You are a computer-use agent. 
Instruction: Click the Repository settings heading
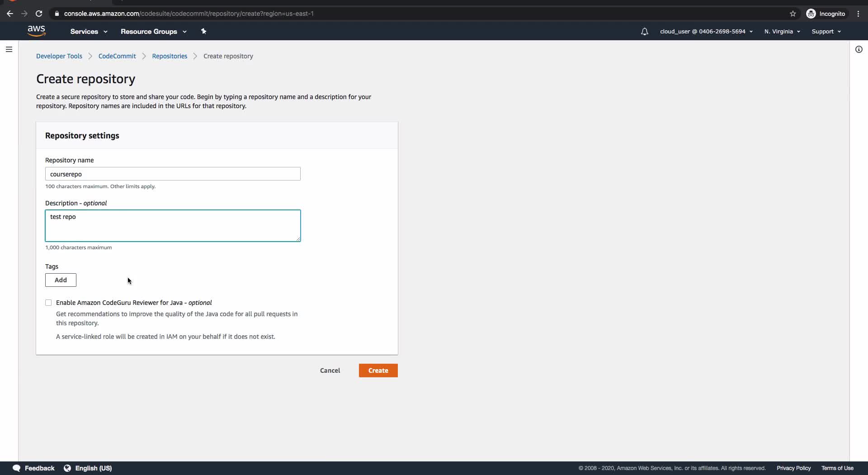(82, 136)
